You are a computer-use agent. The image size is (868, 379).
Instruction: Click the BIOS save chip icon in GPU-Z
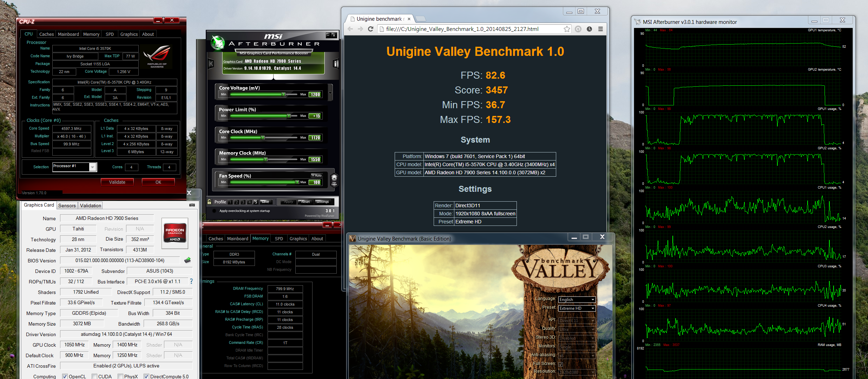point(188,260)
